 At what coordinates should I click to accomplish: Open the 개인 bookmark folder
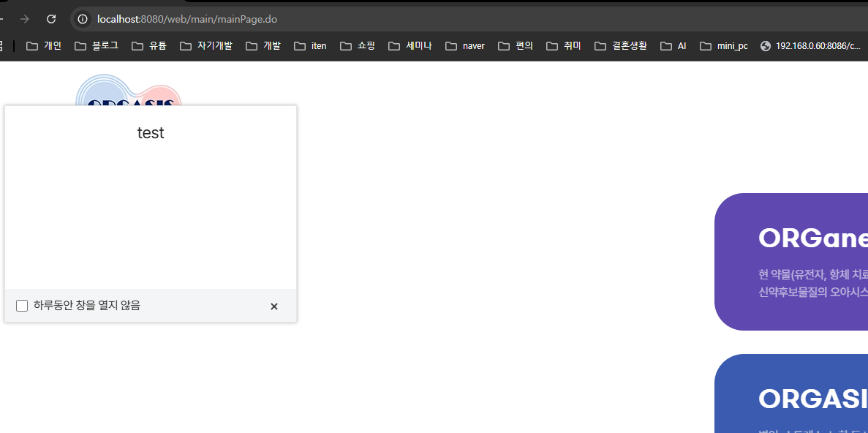pyautogui.click(x=44, y=46)
